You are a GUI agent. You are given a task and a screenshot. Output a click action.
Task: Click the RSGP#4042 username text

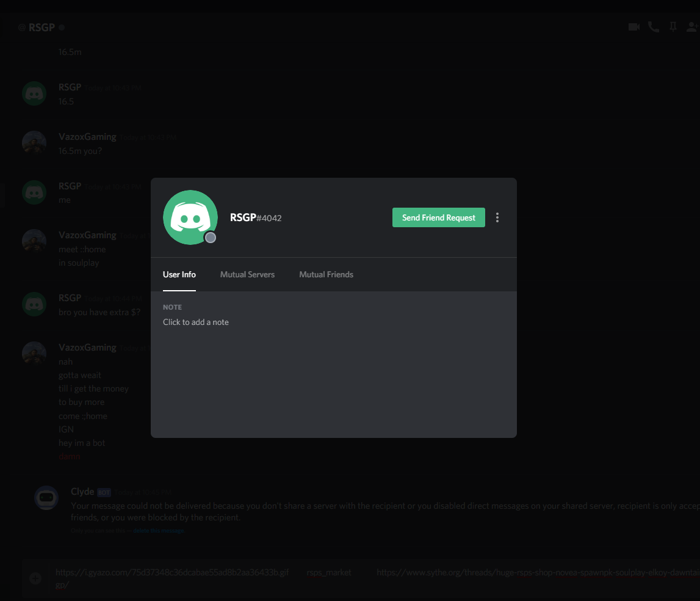[x=256, y=217]
